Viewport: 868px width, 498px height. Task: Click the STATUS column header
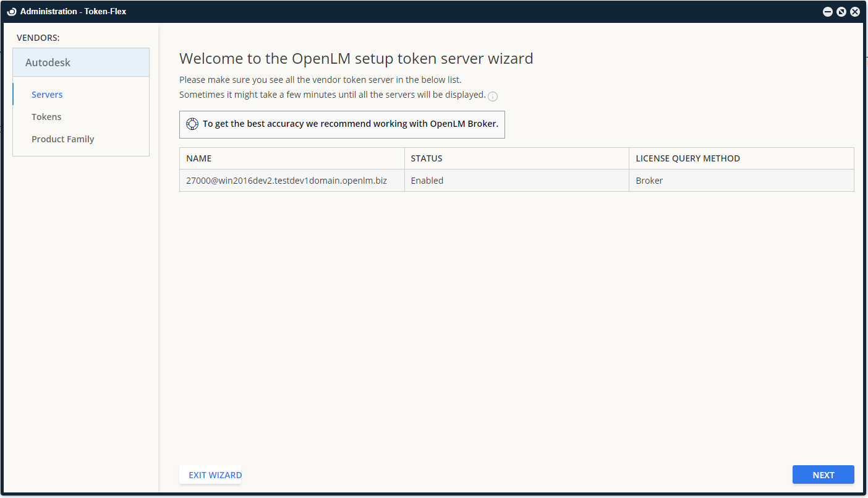tap(427, 158)
